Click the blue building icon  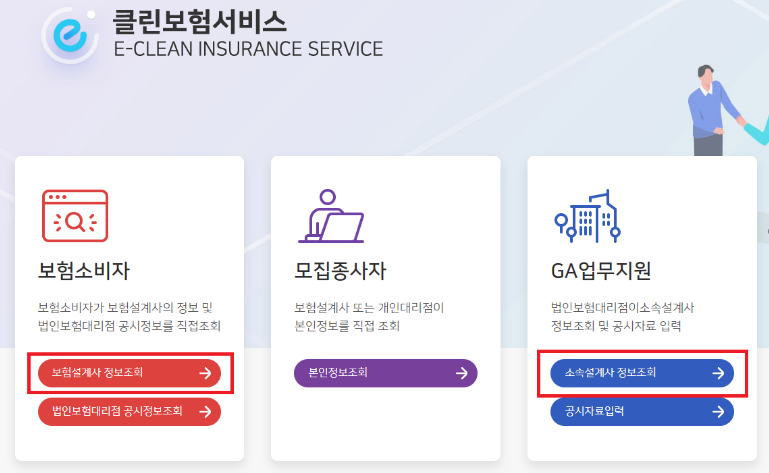pos(588,217)
